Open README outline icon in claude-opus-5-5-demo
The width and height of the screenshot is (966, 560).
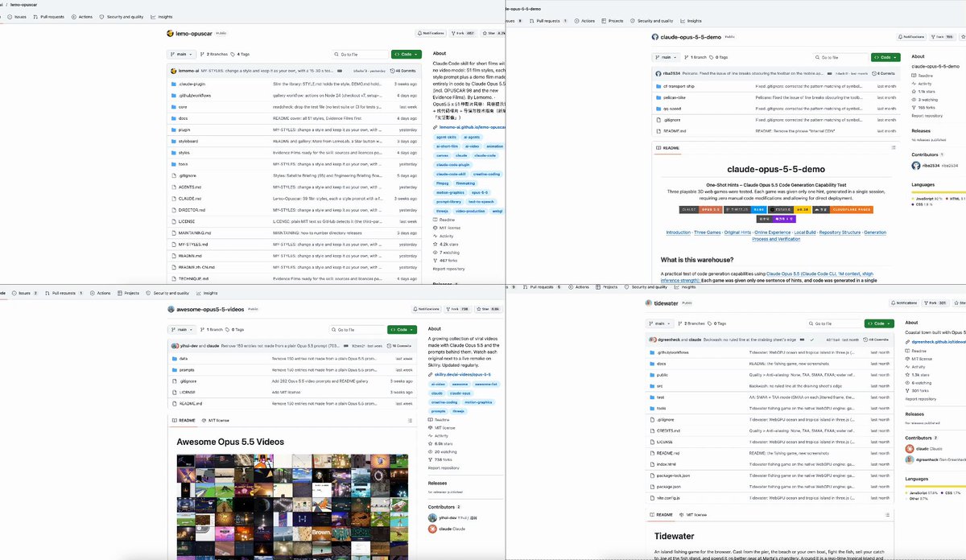click(x=894, y=148)
